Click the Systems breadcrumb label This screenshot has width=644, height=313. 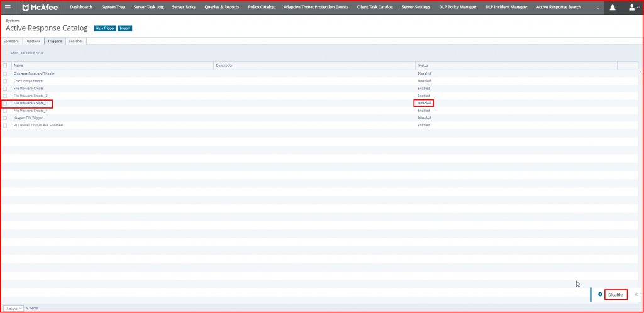13,20
